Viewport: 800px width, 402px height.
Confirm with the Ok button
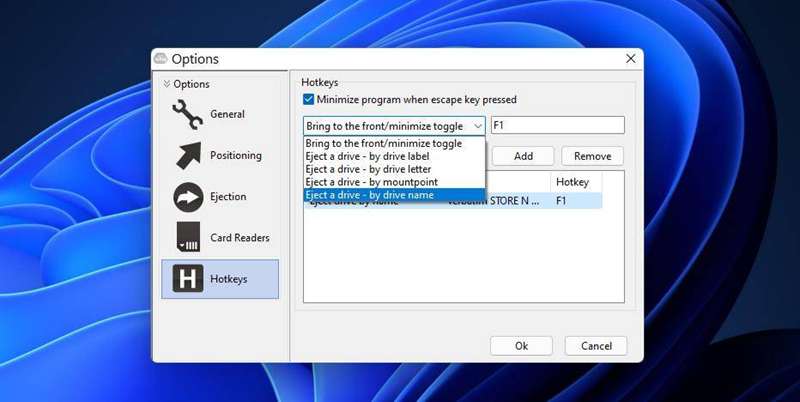point(521,346)
